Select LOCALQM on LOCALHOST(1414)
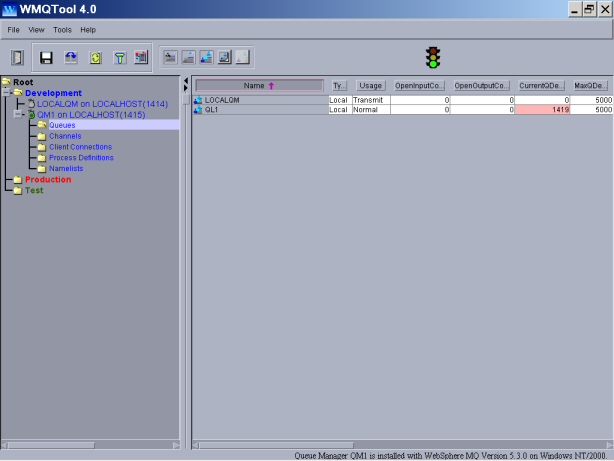The width and height of the screenshot is (614, 461). point(103,104)
